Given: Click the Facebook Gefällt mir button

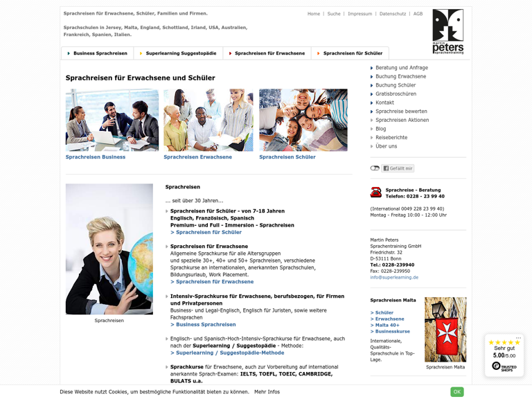Looking at the screenshot, I should click(x=398, y=168).
